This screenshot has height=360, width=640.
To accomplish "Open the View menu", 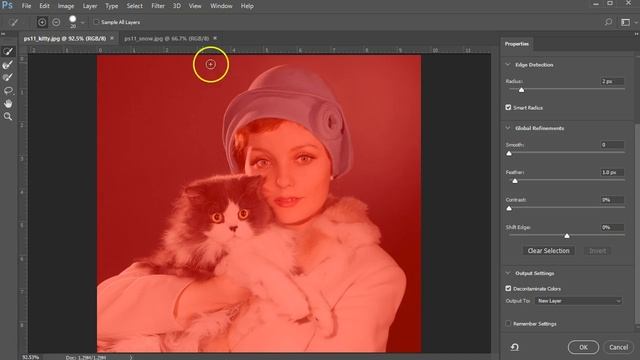I will (195, 6).
